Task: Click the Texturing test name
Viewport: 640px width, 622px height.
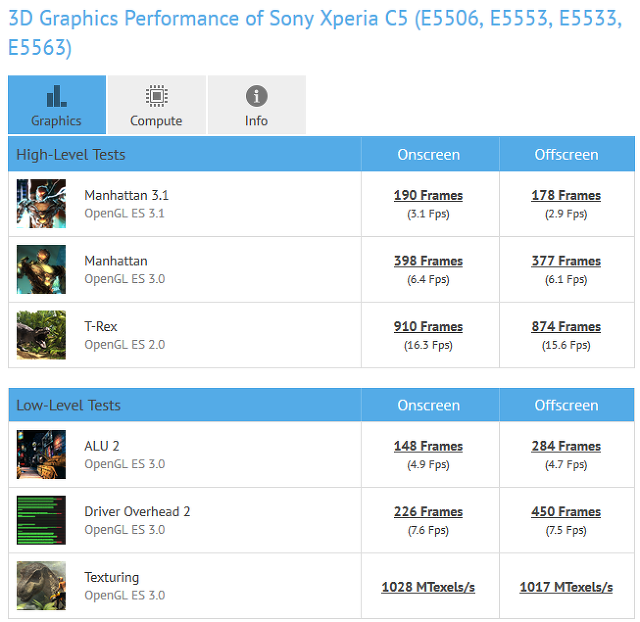Action: click(x=111, y=578)
